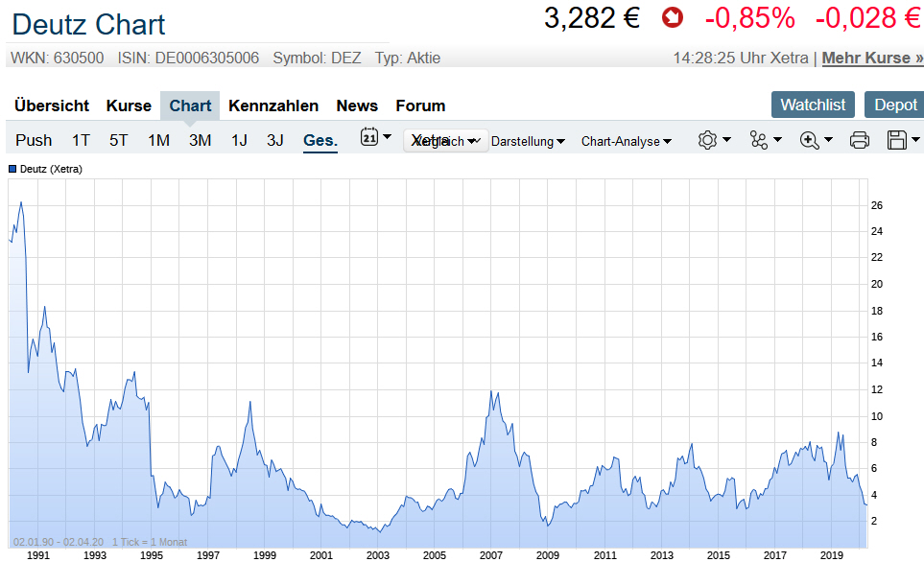This screenshot has height=562, width=924.
Task: Click the 1990 peak on the chart line
Action: (21, 202)
